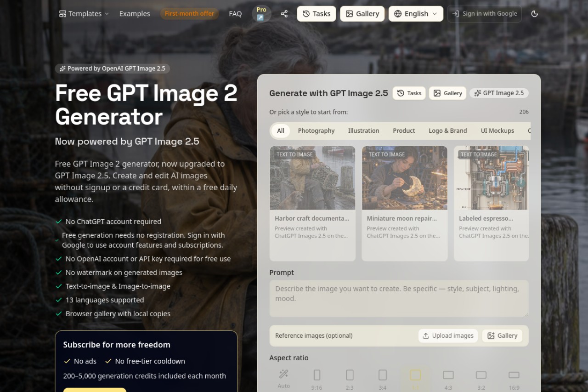This screenshot has height=392, width=588.
Task: Upload reference images
Action: [x=448, y=336]
